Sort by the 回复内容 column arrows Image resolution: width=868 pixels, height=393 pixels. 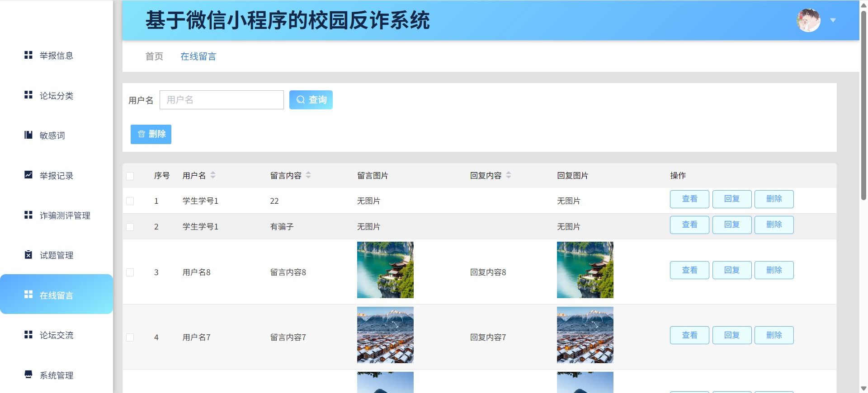509,175
